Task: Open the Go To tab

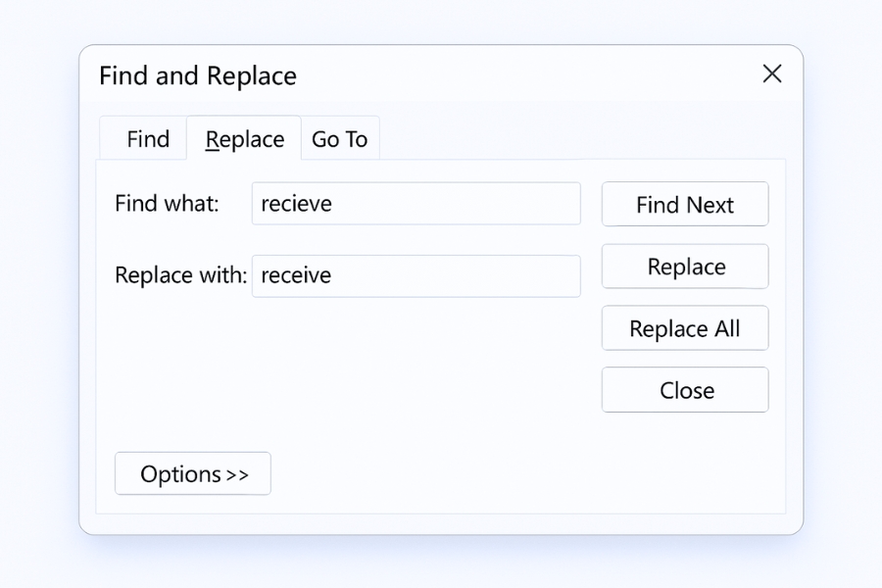Action: 339,139
